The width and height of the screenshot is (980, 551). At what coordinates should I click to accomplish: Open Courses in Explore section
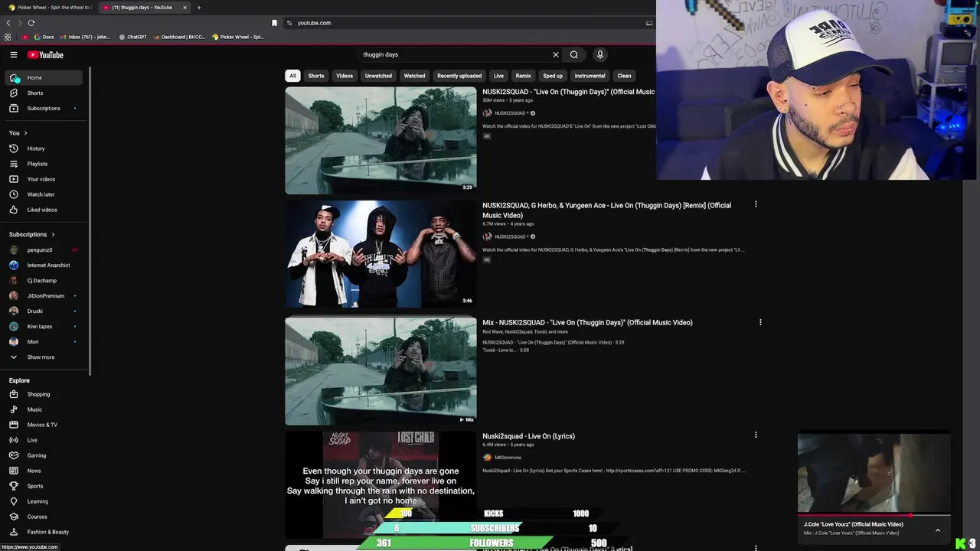(44, 517)
